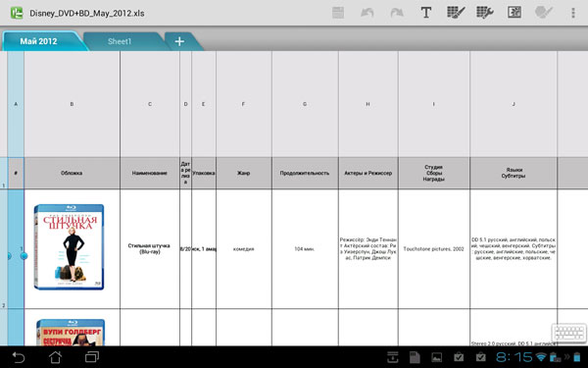
Task: Select the 104 мин. duration cell
Action: pos(305,249)
